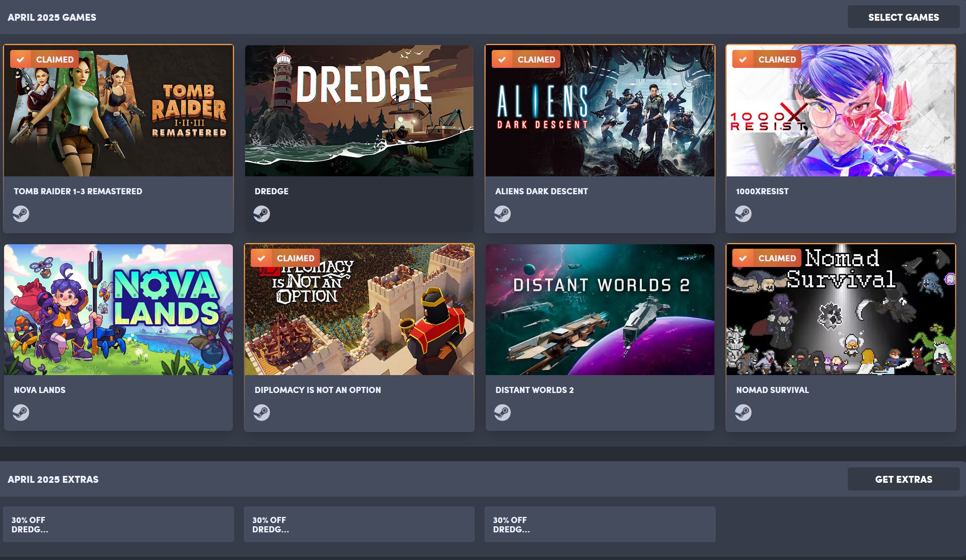This screenshot has height=560, width=966.
Task: Click the Distant Worlds 2 title text
Action: 534,390
